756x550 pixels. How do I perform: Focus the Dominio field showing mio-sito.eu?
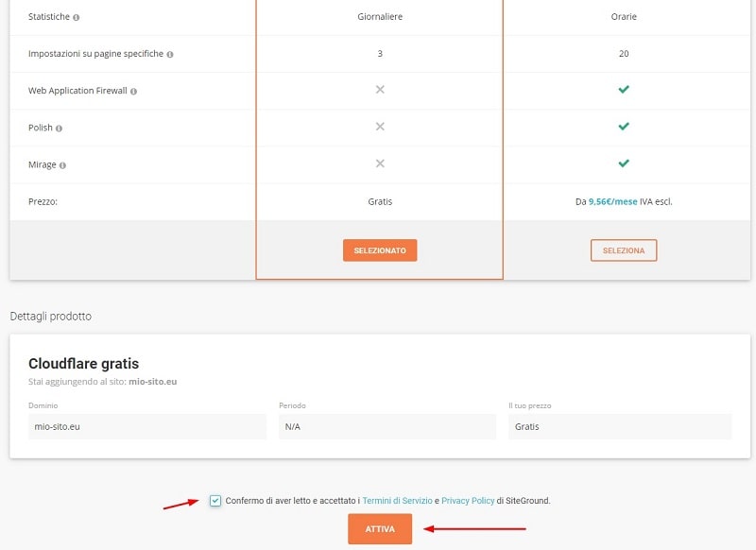tap(147, 426)
